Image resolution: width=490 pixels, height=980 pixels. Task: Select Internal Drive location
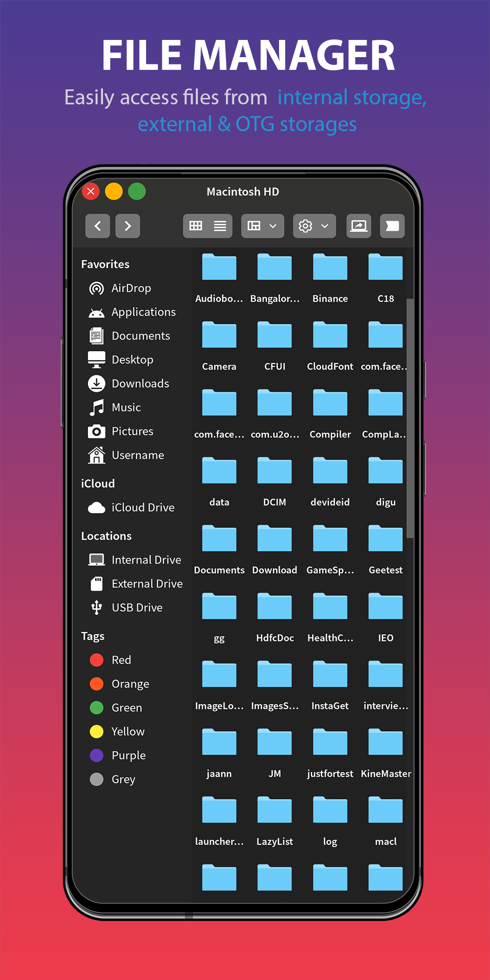(x=134, y=560)
